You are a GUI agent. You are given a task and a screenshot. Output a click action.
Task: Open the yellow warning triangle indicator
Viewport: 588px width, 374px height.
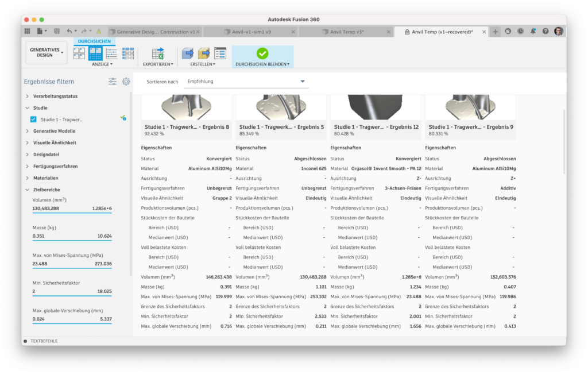pyautogui.click(x=99, y=32)
